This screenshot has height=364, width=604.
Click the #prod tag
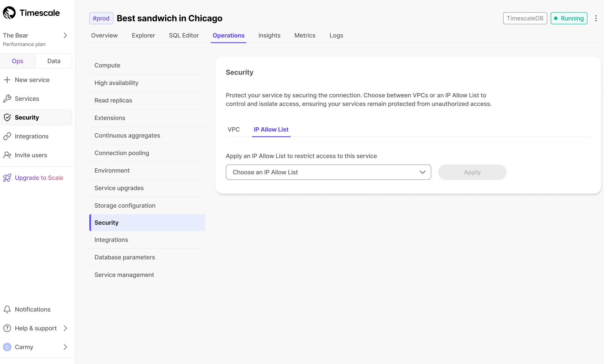point(101,18)
